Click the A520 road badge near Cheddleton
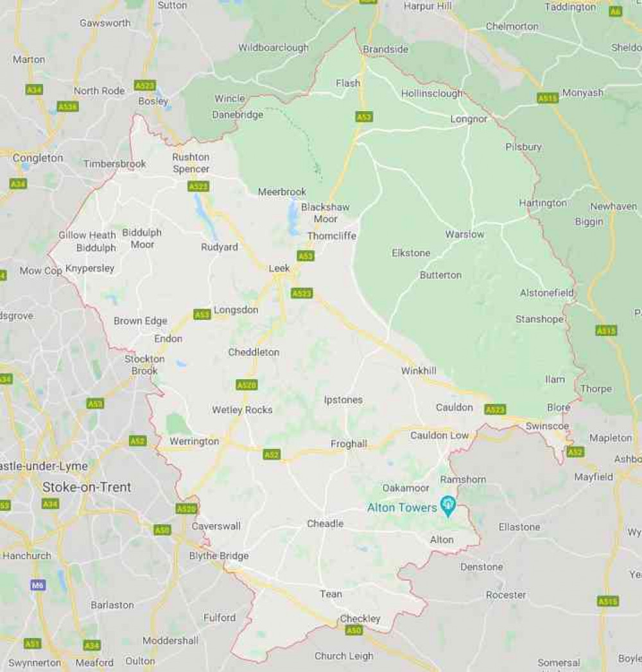Image resolution: width=642 pixels, height=672 pixels. [247, 385]
